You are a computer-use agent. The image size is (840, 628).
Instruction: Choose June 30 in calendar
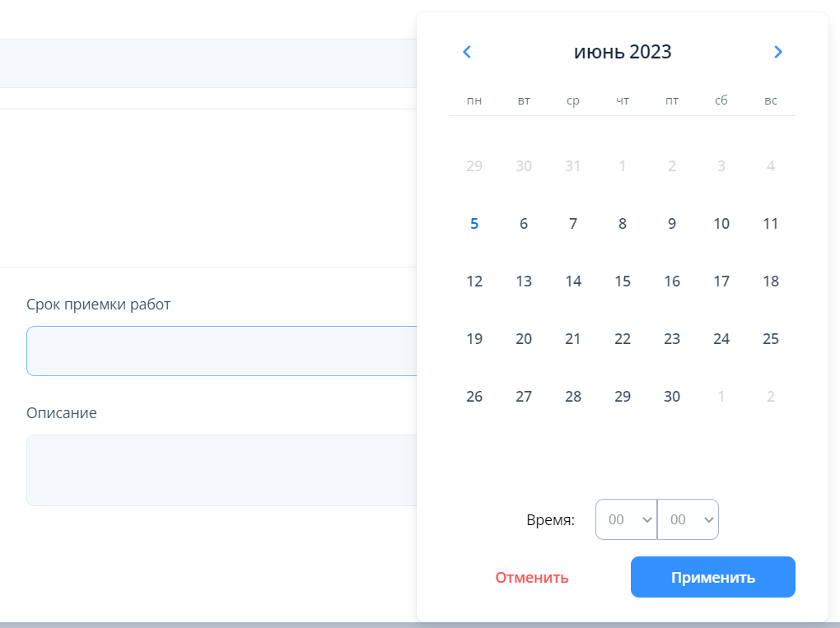(x=672, y=397)
